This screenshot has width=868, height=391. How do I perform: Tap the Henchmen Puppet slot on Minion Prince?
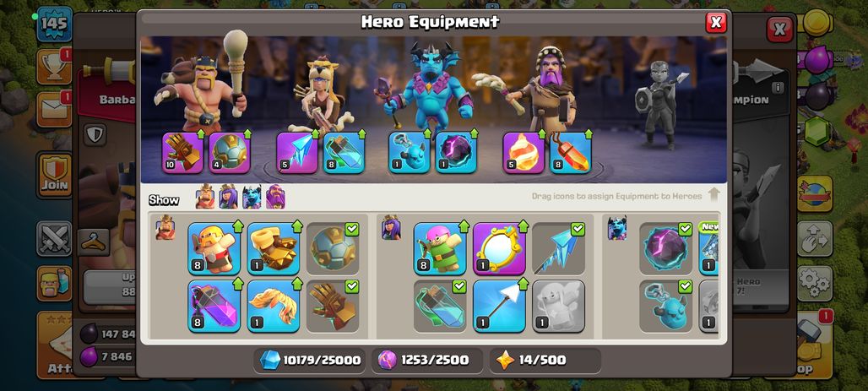[409, 152]
